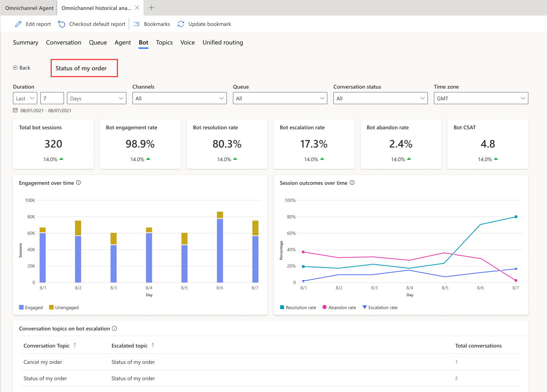Click the Bookmarks button
Screen dimensions: 547x392
tap(152, 24)
